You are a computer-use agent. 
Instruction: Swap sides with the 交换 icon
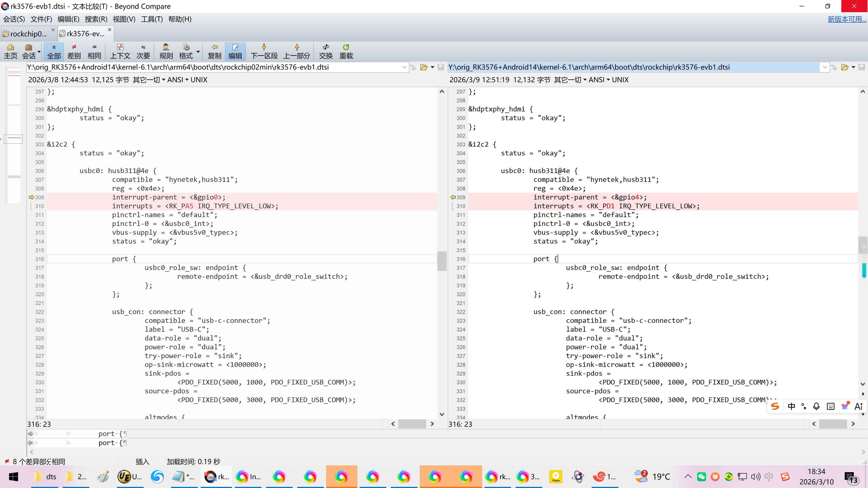(325, 51)
